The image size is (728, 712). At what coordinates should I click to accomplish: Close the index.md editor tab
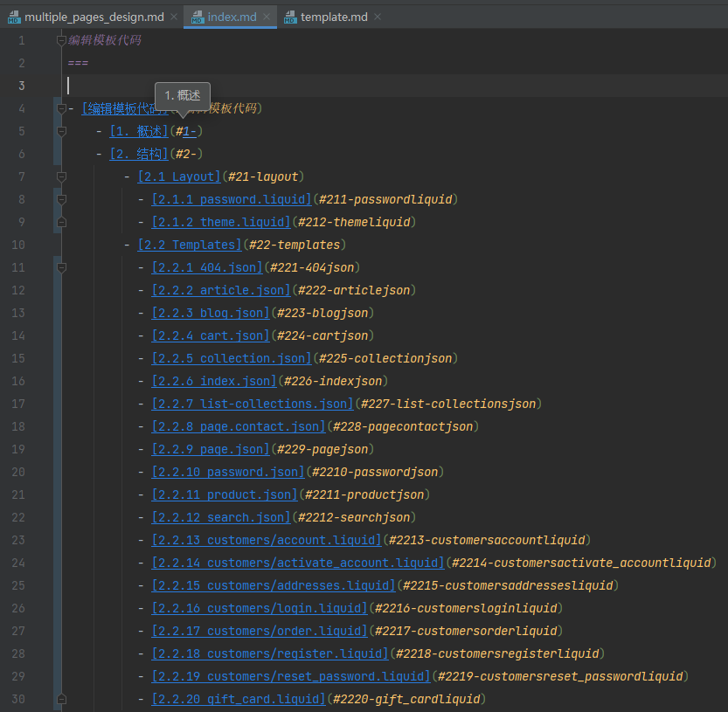(x=267, y=17)
